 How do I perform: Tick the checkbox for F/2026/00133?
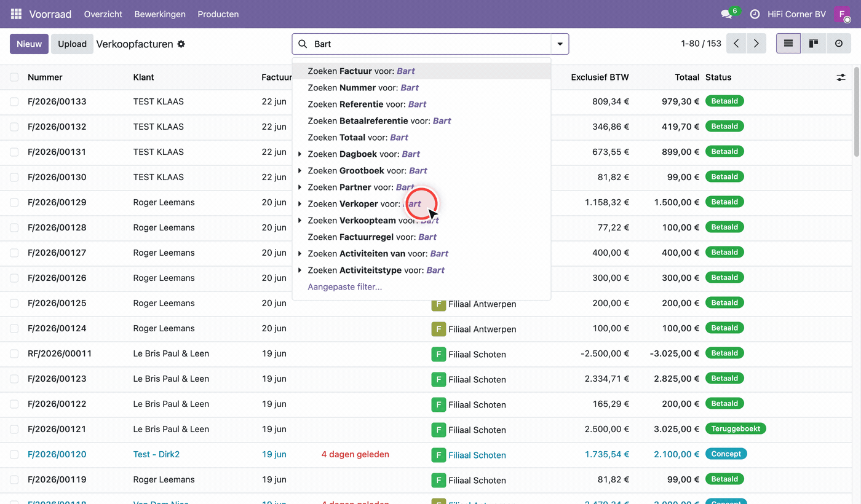click(x=14, y=101)
